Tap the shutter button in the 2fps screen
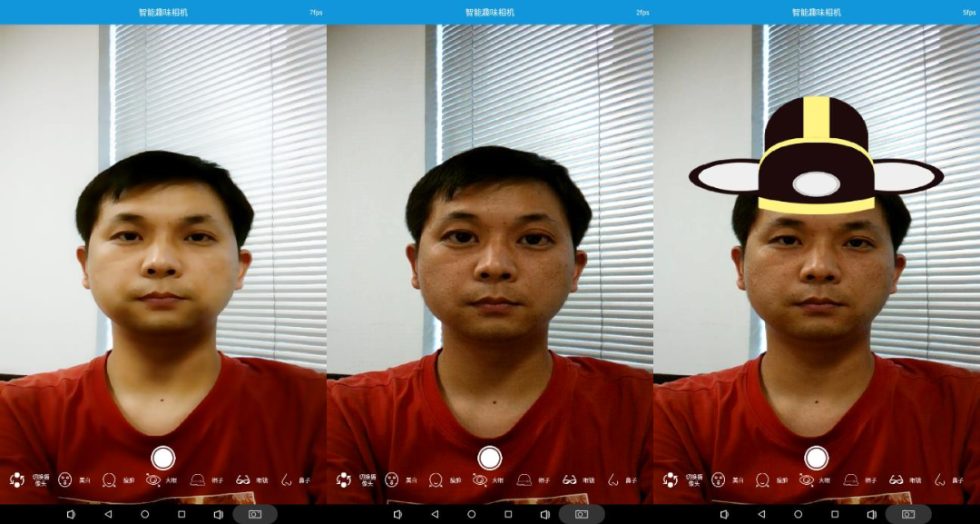The image size is (980, 524). (x=490, y=458)
